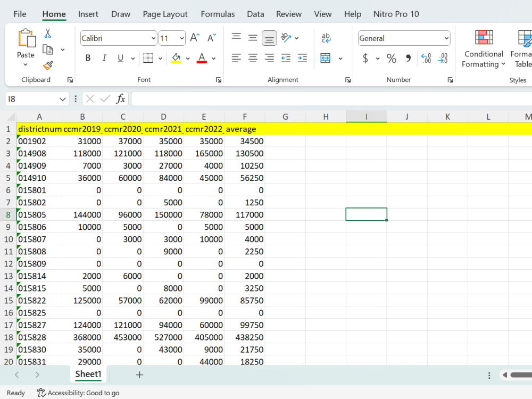Click Merge & Center icon

pyautogui.click(x=326, y=58)
